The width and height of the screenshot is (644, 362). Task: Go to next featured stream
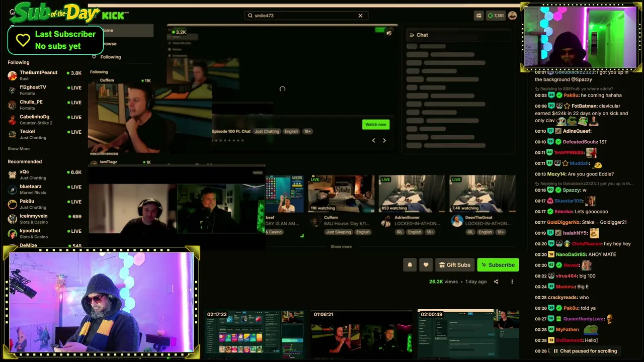pyautogui.click(x=384, y=140)
